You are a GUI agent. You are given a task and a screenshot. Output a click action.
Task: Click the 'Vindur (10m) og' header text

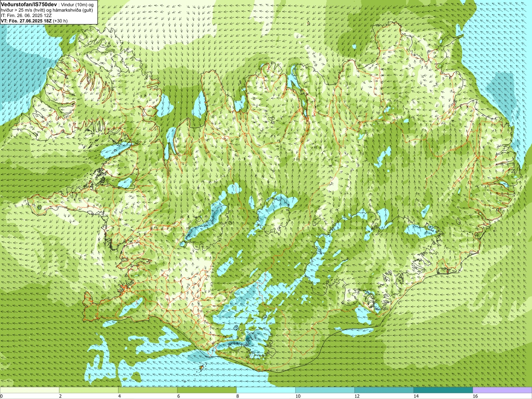77,5
